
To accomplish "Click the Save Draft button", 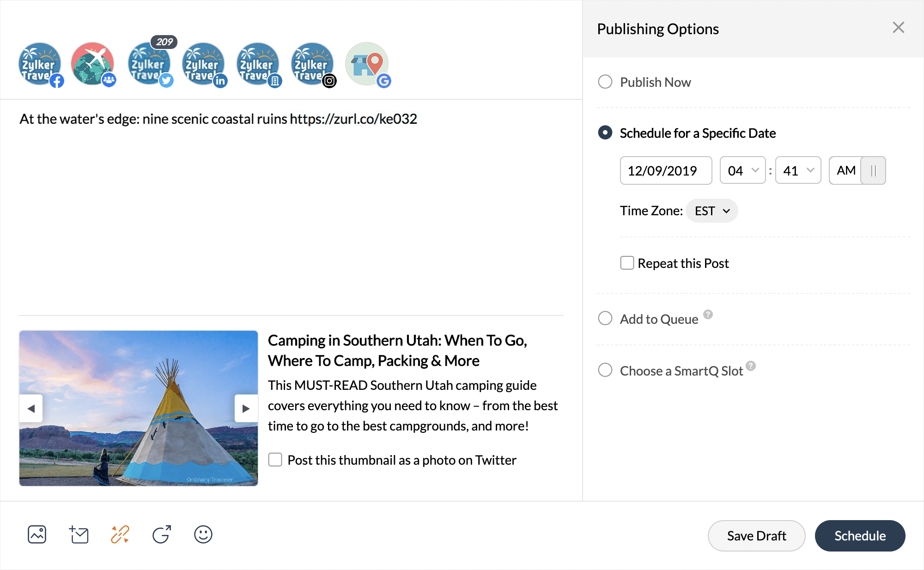I will click(x=756, y=536).
